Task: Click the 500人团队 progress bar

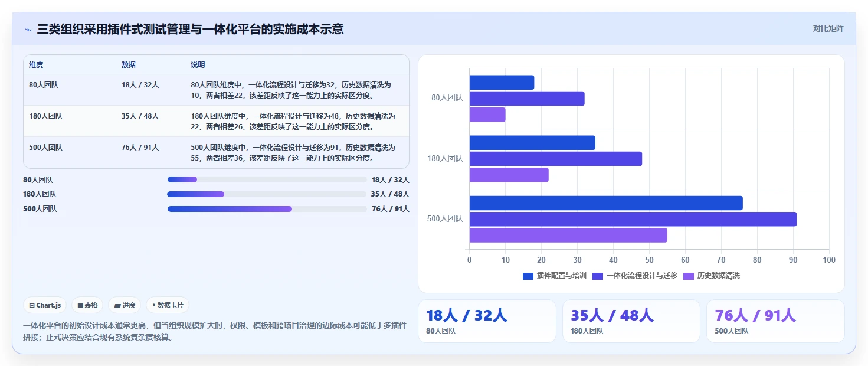Action: [x=267, y=209]
